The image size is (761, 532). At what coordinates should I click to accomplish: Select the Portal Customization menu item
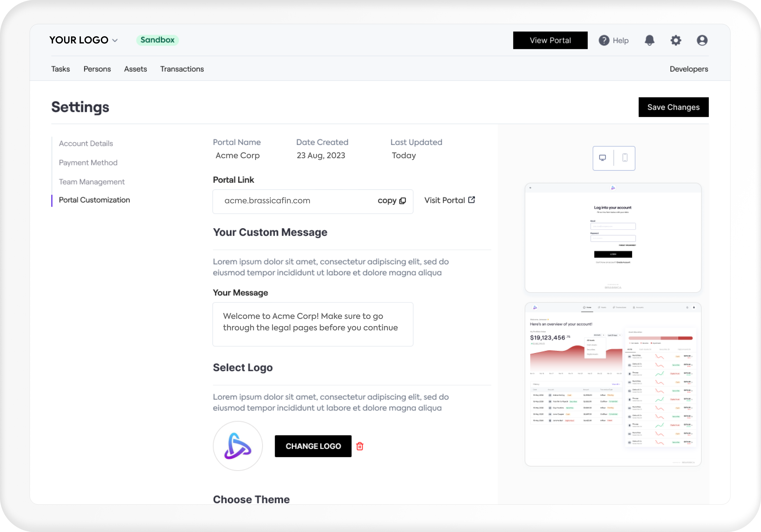[x=94, y=200]
